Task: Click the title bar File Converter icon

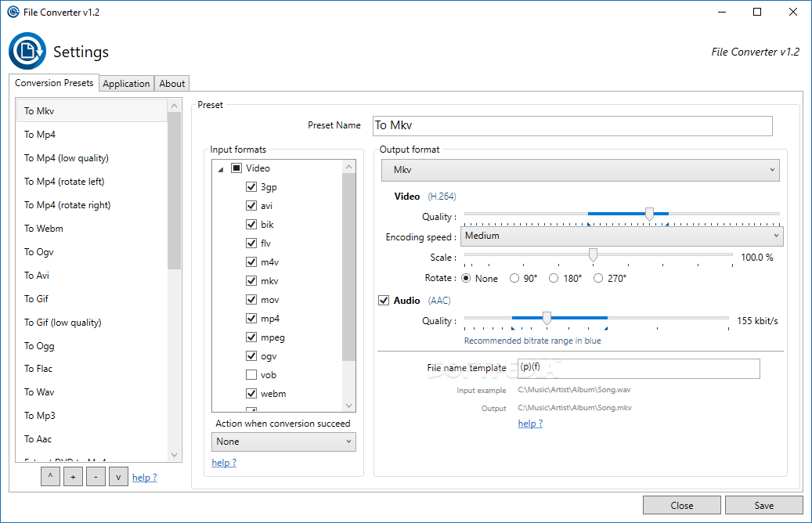Action: click(x=15, y=12)
